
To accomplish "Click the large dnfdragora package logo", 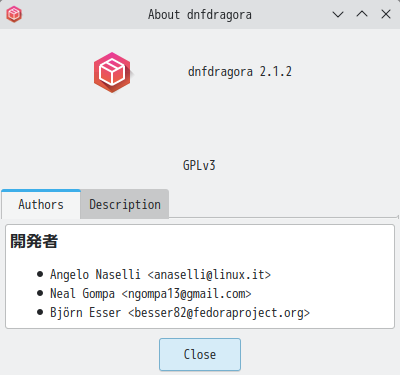I will pos(112,72).
